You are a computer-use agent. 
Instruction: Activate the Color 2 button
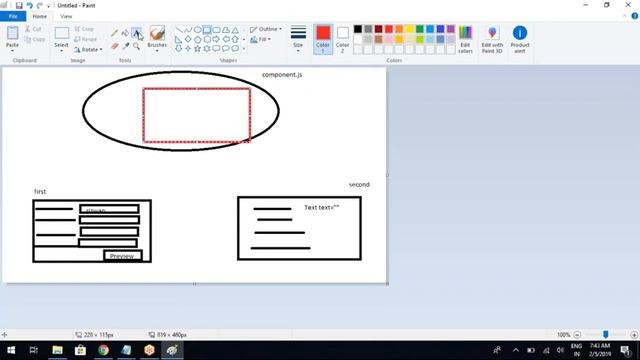(342, 39)
